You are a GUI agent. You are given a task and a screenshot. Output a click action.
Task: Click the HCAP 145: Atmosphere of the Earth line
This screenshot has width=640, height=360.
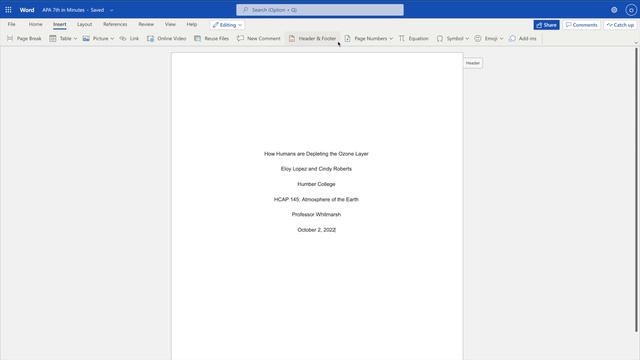click(316, 200)
